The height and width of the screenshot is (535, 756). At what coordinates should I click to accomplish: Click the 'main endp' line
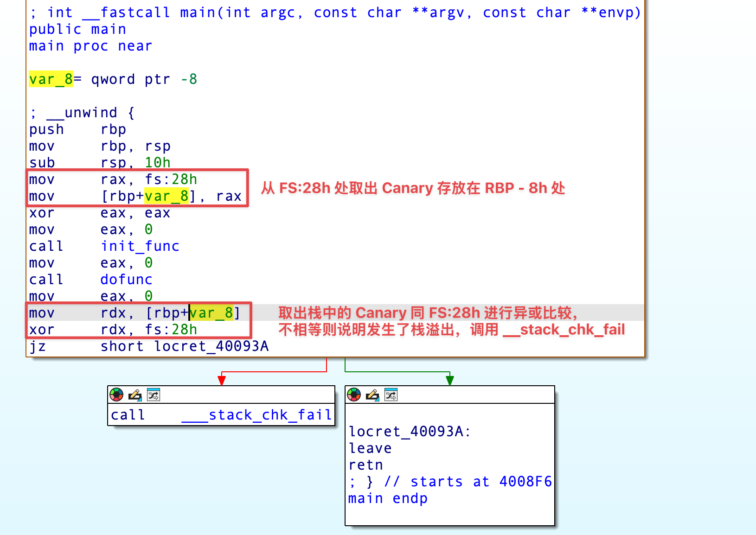tap(388, 498)
